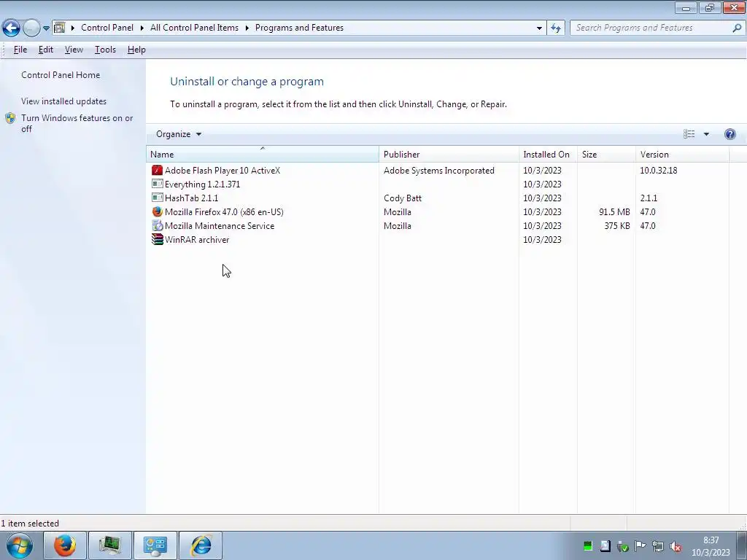Screen dimensions: 747x560
Task: Click the Adobe Systems Incorporated publisher cell
Action: [438, 171]
